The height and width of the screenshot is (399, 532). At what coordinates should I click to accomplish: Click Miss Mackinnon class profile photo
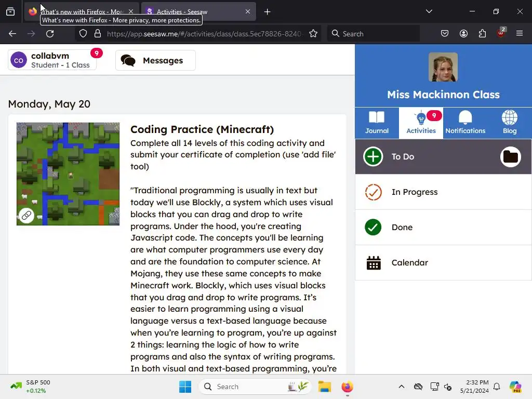pyautogui.click(x=443, y=67)
